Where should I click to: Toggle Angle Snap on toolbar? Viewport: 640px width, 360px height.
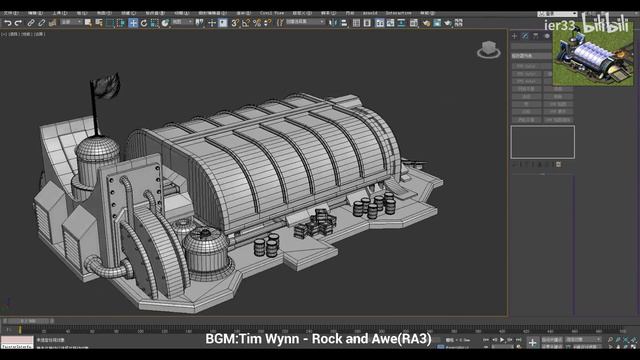tap(246, 23)
